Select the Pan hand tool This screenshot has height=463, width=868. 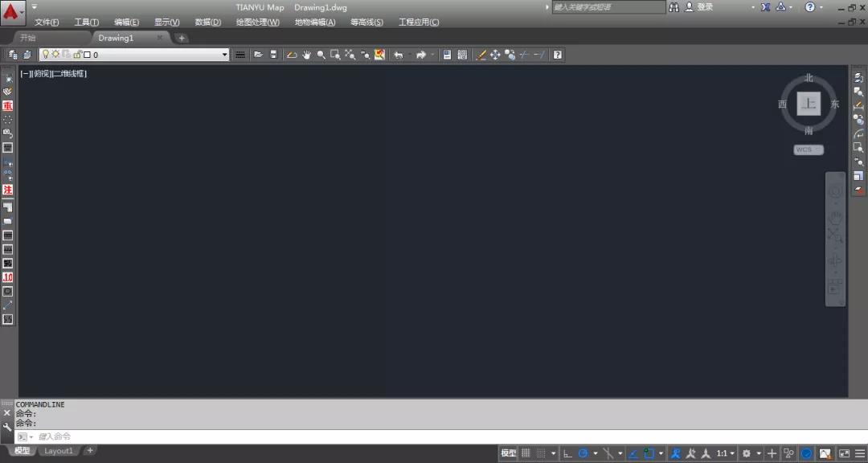[x=307, y=55]
